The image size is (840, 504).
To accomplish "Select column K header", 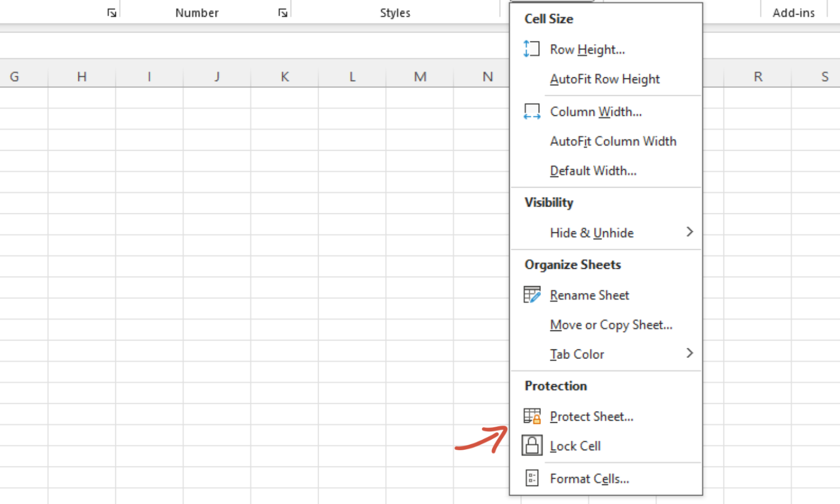I will [x=284, y=77].
